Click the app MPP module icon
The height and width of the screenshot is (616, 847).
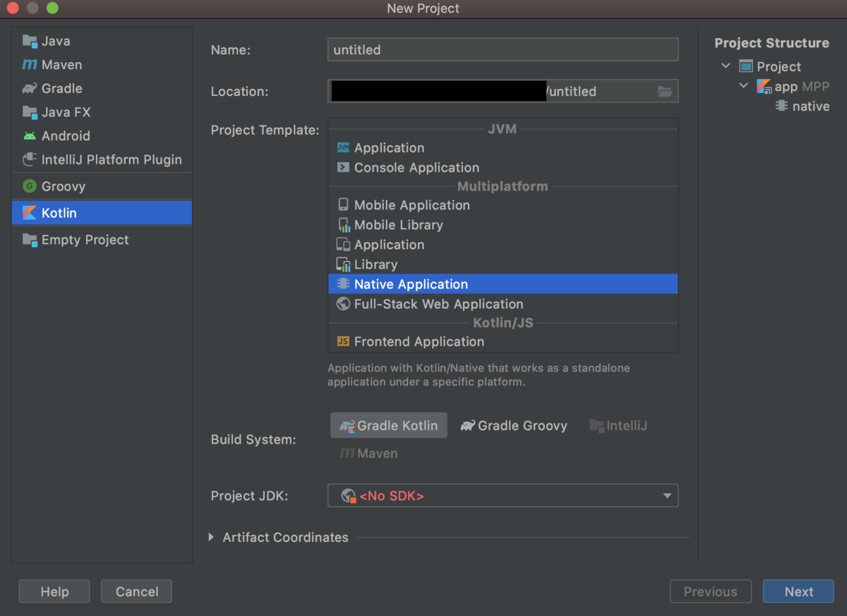coord(764,87)
